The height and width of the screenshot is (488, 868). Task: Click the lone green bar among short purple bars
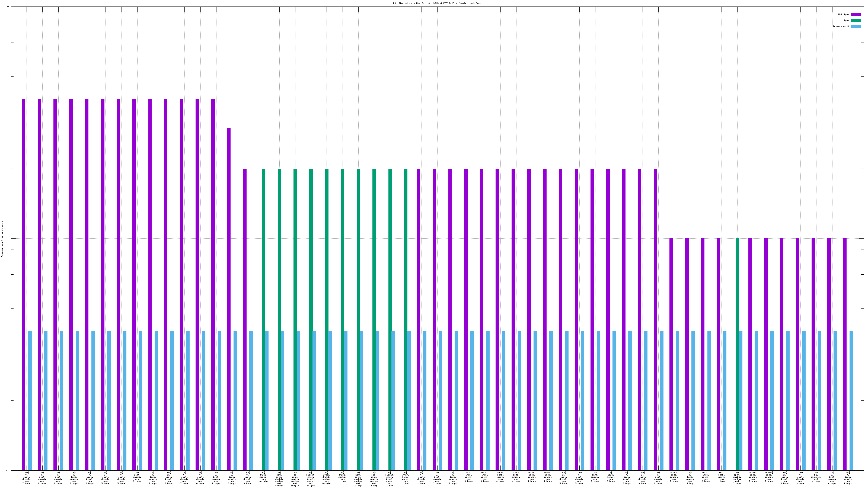pos(737,354)
